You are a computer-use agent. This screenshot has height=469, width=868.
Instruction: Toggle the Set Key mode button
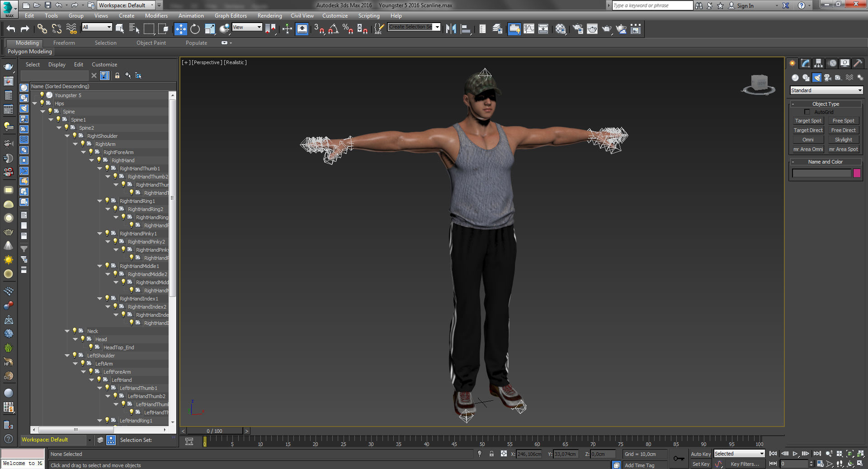click(701, 464)
